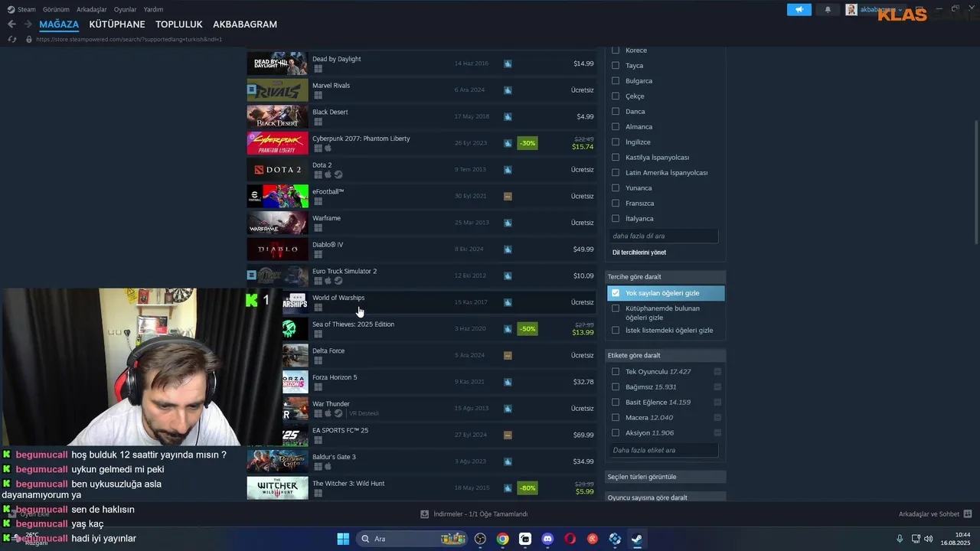Viewport: 980px width, 551px height.
Task: Open the AKBABAGRAM profile tab
Action: (x=245, y=24)
